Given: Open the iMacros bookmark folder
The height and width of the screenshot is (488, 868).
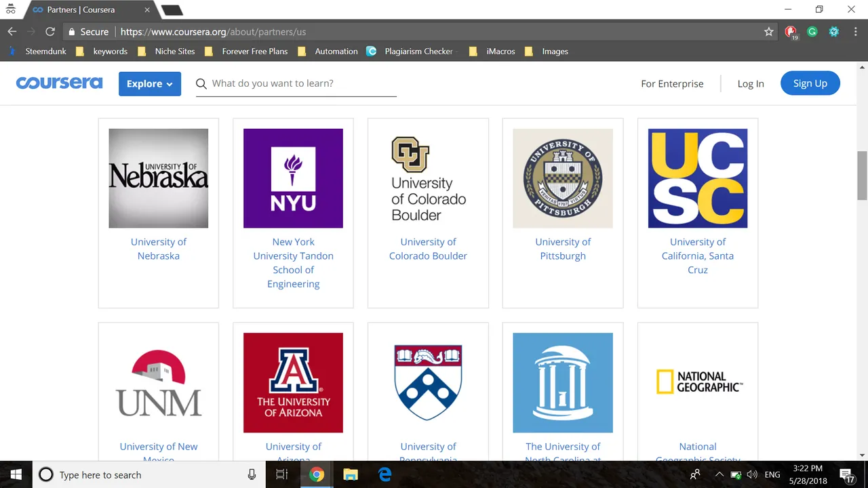Looking at the screenshot, I should pos(492,52).
